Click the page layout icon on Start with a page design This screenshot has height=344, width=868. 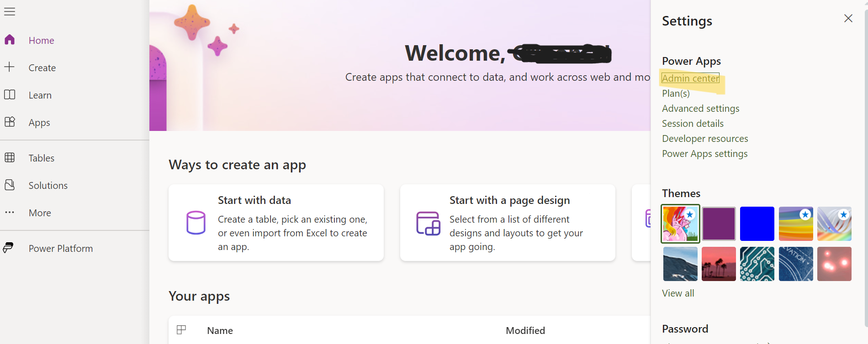(428, 223)
